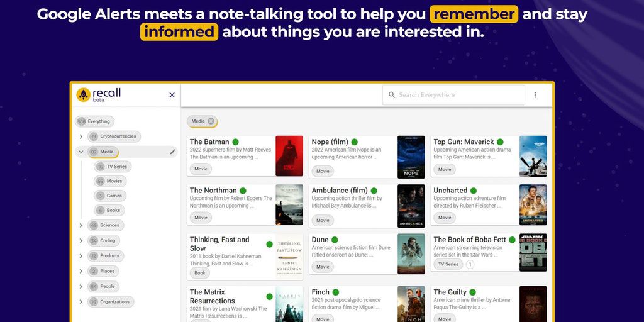Click the count badge 1 on Boba Fett card
Image resolution: width=644 pixels, height=322 pixels.
click(x=470, y=264)
